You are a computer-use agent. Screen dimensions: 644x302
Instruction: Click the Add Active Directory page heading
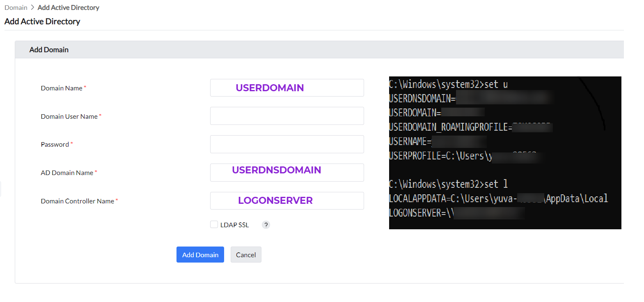42,21
